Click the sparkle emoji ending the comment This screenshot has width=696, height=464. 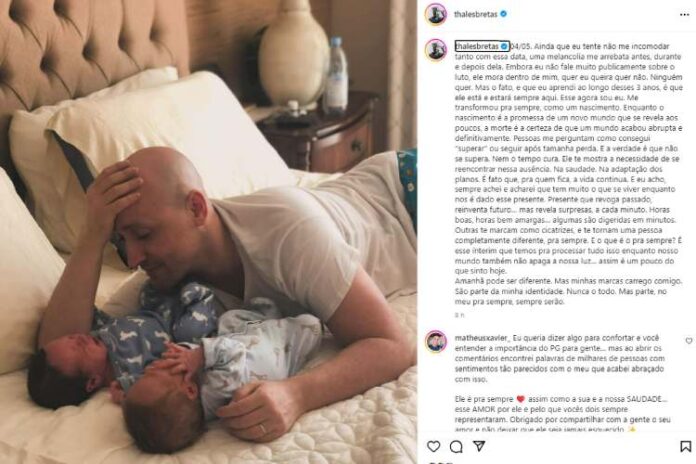pos(632,429)
